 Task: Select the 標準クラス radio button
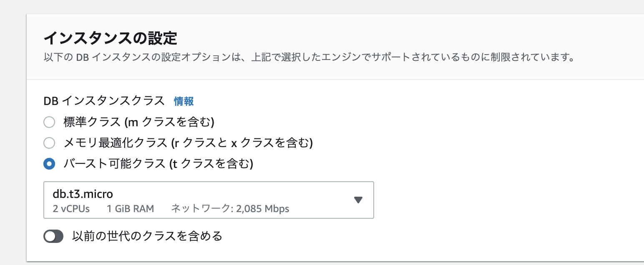(49, 122)
